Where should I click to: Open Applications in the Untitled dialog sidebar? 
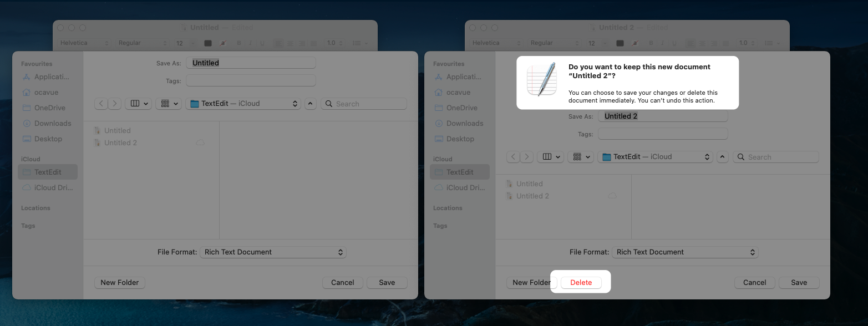pyautogui.click(x=48, y=77)
